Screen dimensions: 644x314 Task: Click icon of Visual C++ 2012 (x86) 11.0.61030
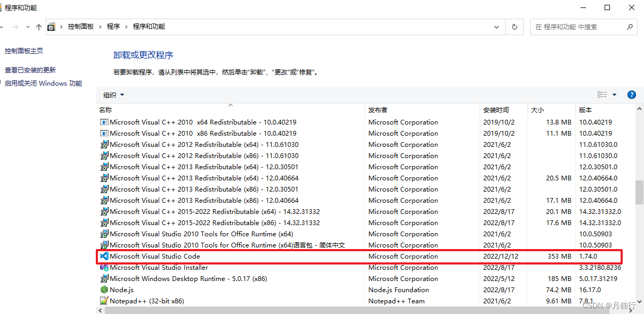[x=104, y=155]
